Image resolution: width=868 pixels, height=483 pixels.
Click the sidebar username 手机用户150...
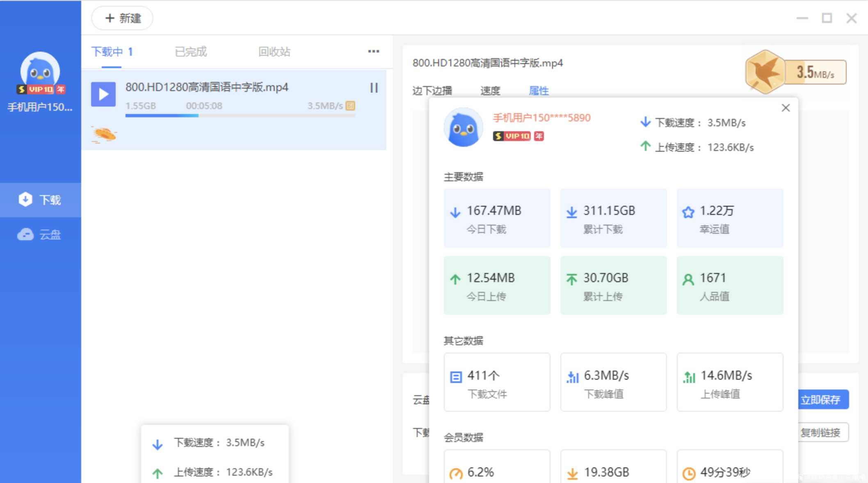[x=40, y=107]
